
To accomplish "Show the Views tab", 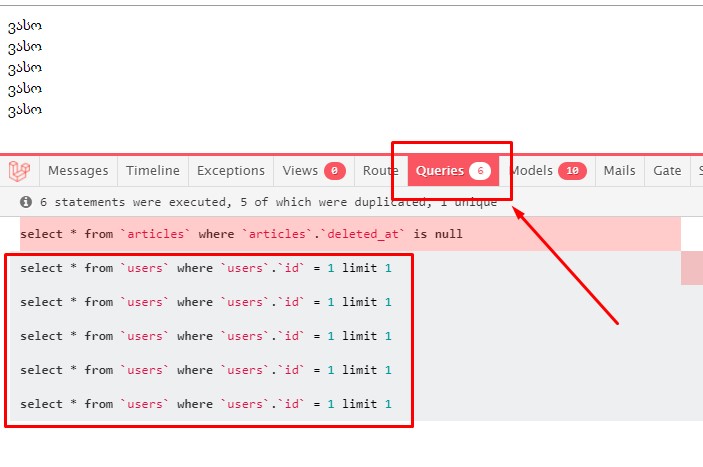I will (300, 171).
